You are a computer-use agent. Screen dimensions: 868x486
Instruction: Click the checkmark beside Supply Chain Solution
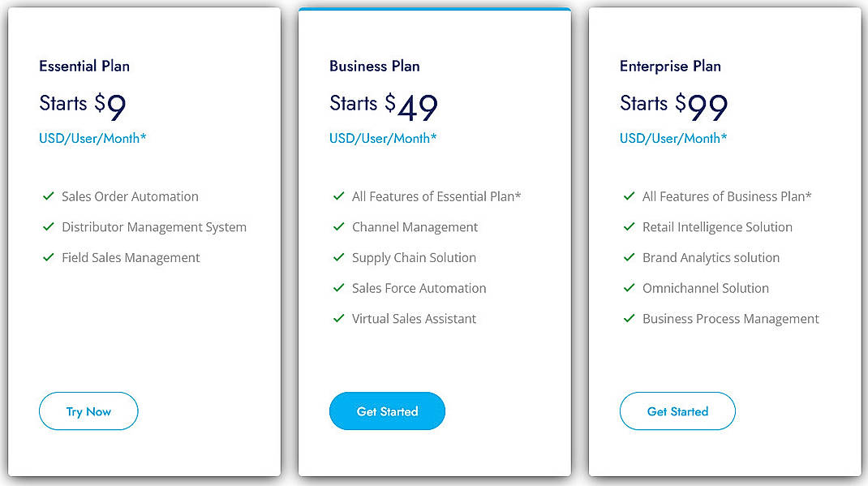coord(339,257)
